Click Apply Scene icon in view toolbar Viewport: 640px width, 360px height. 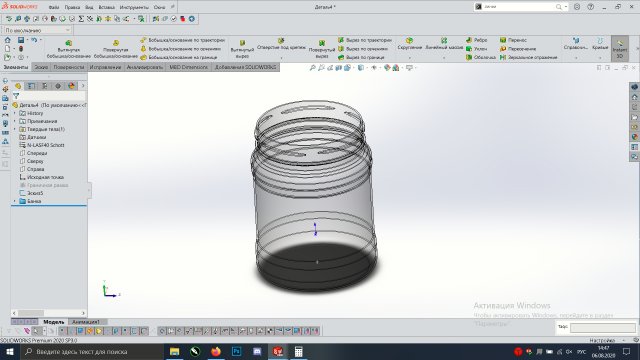[396, 68]
